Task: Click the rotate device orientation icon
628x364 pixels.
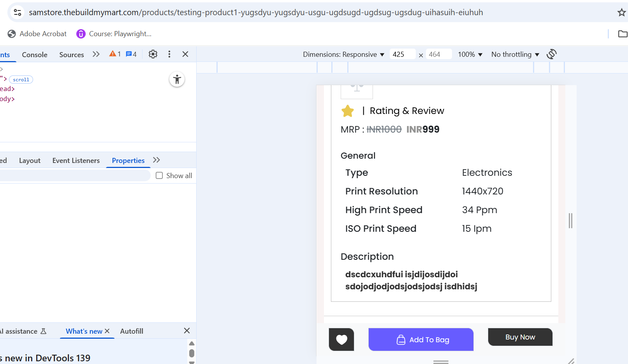Action: [552, 54]
